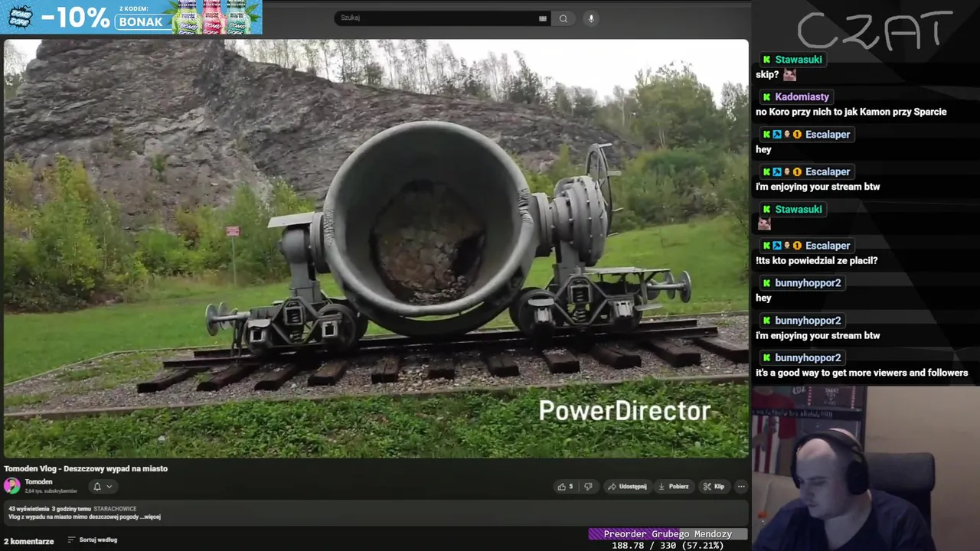Focus the Szukaj search field
The width and height of the screenshot is (980, 551).
(x=443, y=18)
